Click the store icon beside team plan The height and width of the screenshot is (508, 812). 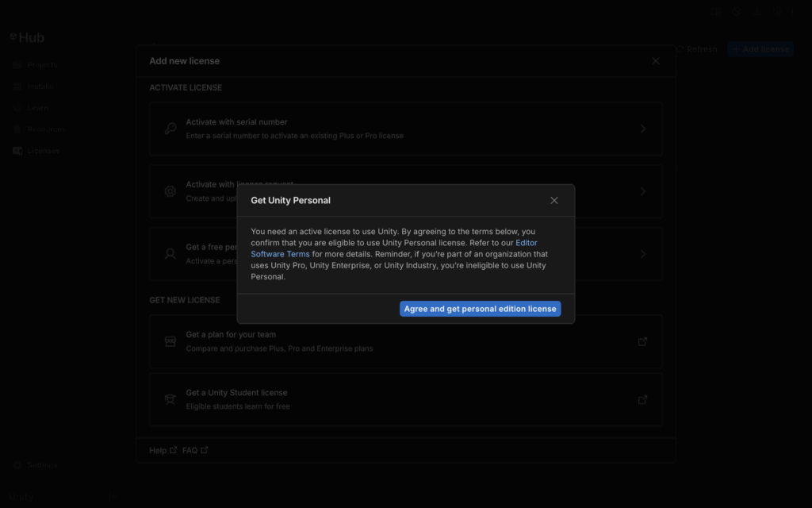(170, 341)
